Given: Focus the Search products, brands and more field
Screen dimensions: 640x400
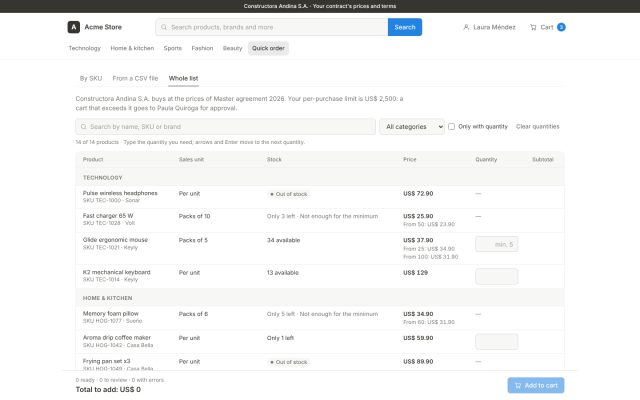Looking at the screenshot, I should tap(272, 27).
